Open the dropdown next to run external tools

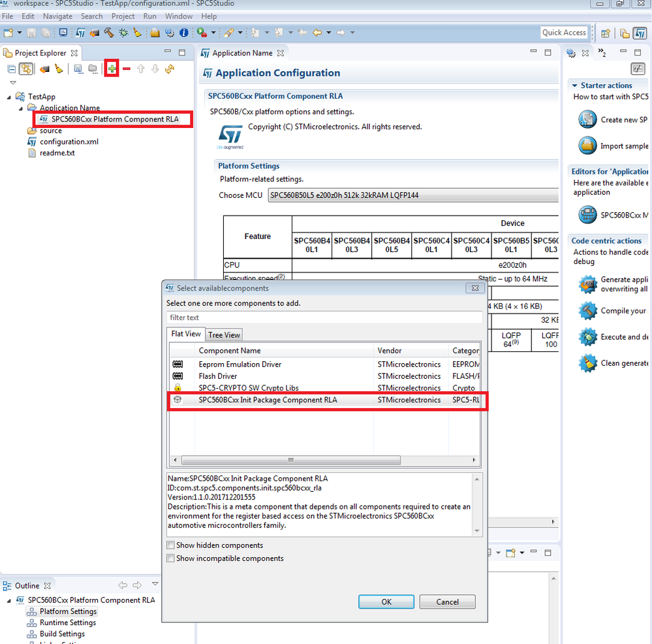pyautogui.click(x=213, y=33)
